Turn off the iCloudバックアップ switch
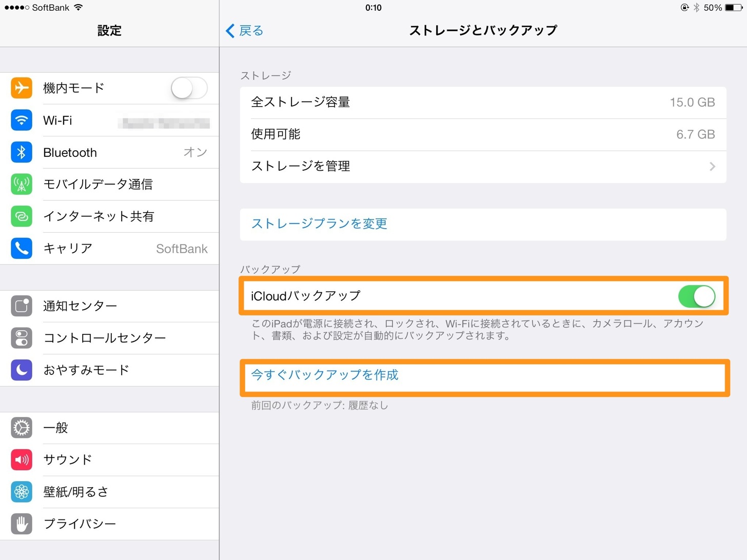 point(697,296)
